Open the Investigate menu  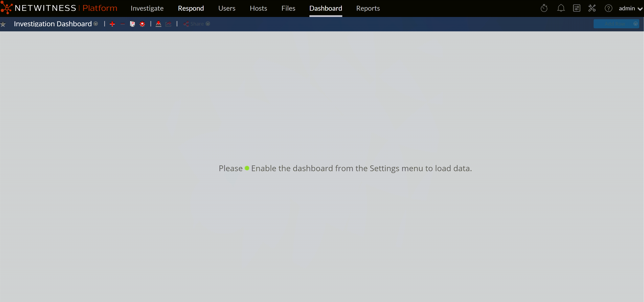[147, 8]
